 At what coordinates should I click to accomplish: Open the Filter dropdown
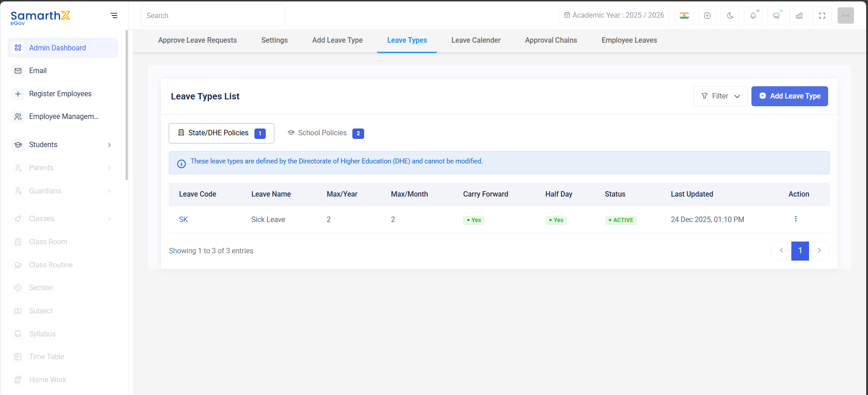(720, 96)
